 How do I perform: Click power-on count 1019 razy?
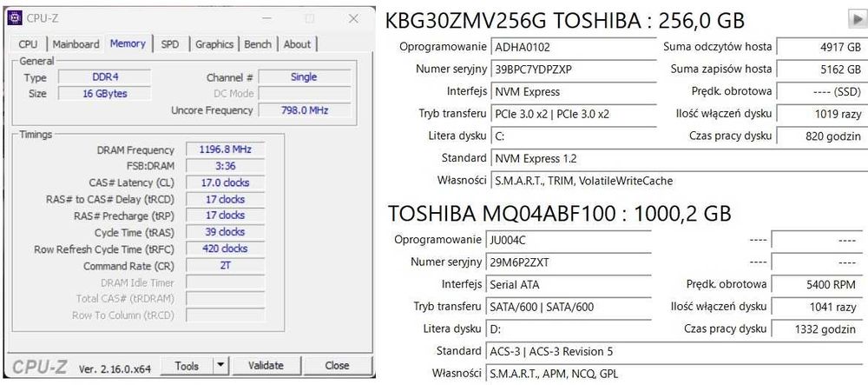tap(821, 114)
